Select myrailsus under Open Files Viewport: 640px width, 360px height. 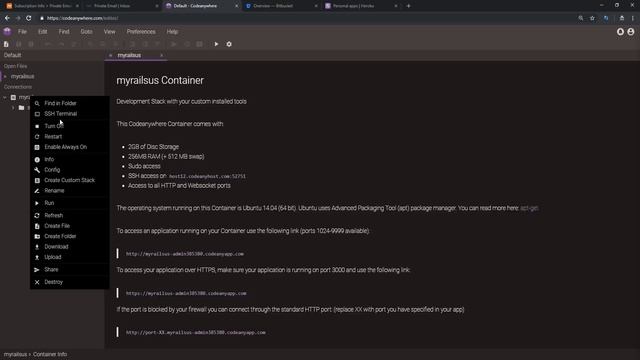click(22, 76)
